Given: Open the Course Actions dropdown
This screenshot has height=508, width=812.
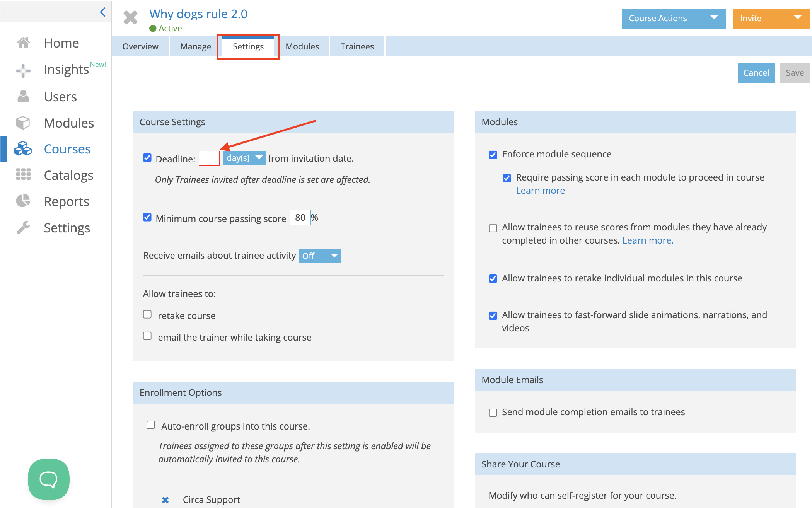Looking at the screenshot, I should click(674, 18).
